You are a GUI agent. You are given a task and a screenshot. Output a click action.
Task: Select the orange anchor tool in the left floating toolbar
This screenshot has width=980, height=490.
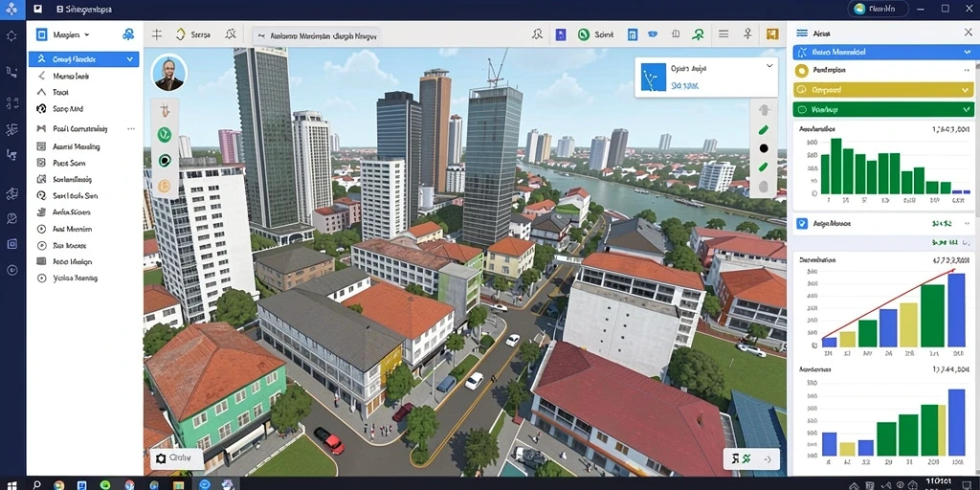click(165, 111)
